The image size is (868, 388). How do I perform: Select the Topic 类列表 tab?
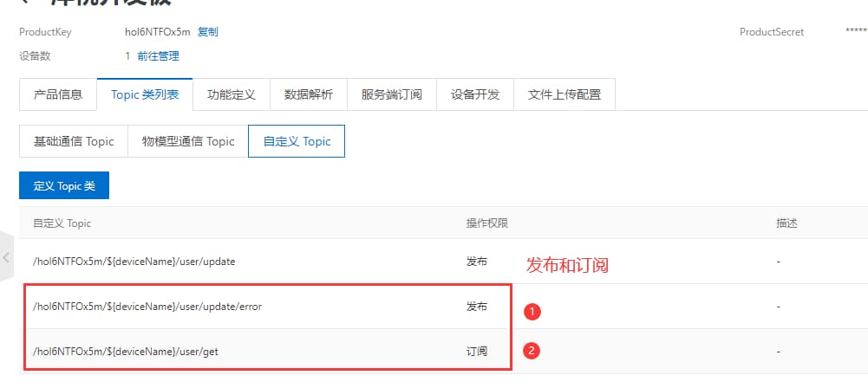[145, 94]
